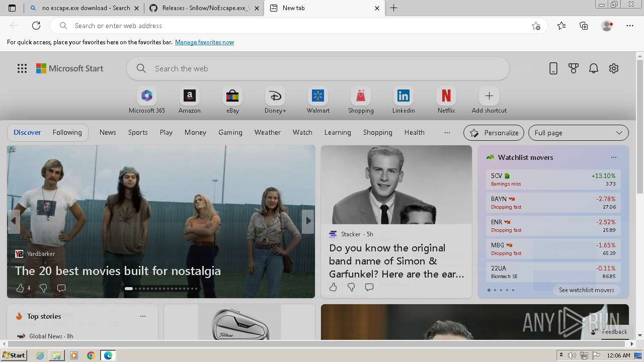Open Walmart shortcut
644x362 pixels.
tap(318, 100)
